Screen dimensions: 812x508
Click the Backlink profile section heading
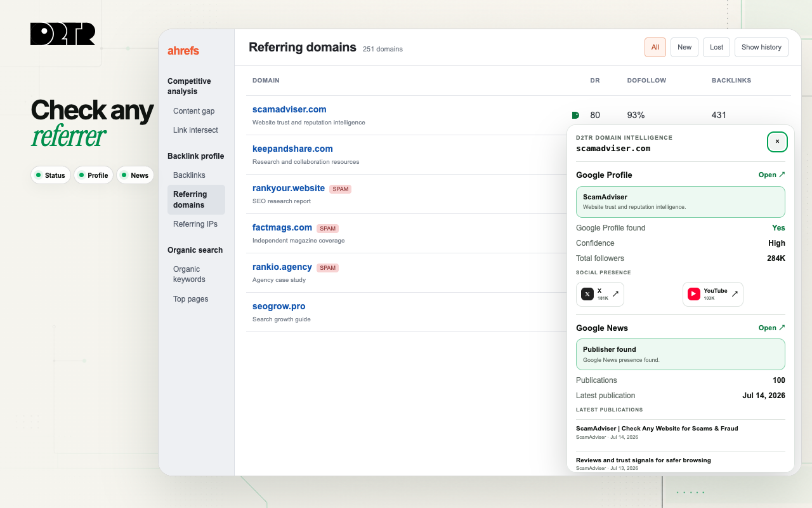tap(195, 156)
